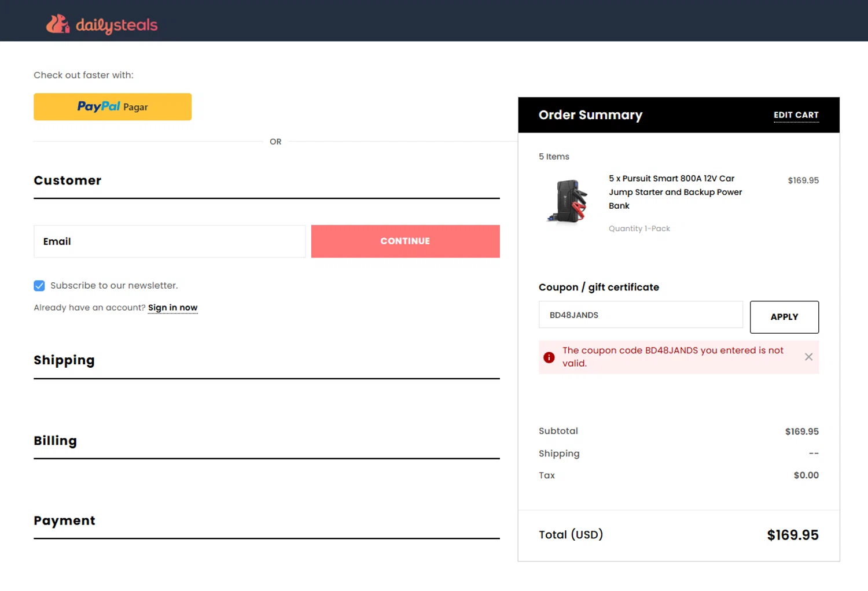Click the coupon code input field

tap(641, 315)
